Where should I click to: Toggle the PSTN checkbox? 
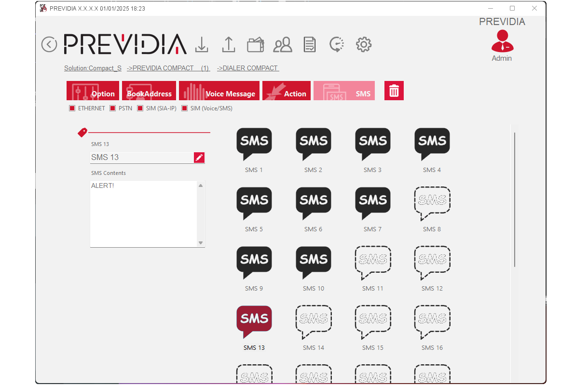click(113, 108)
